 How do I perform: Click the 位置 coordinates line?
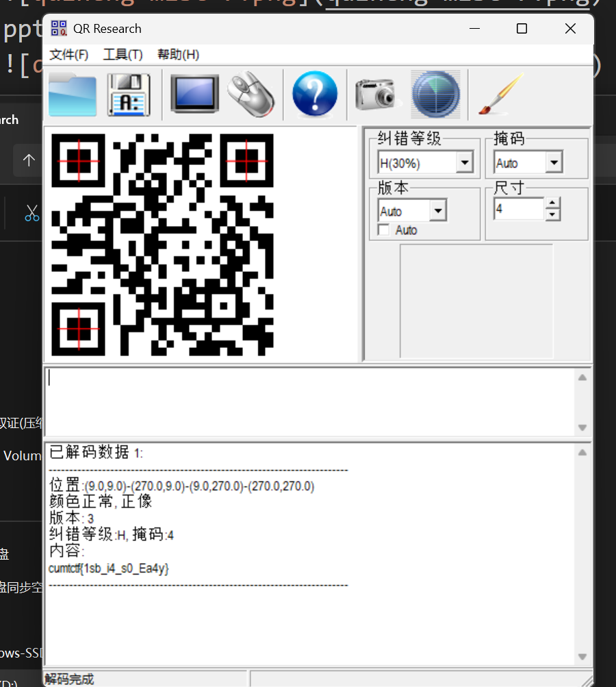point(181,486)
